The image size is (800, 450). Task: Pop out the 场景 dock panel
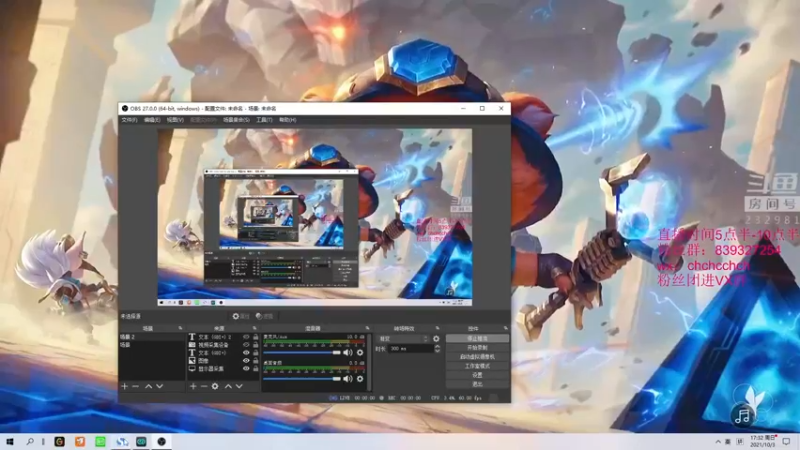point(180,328)
